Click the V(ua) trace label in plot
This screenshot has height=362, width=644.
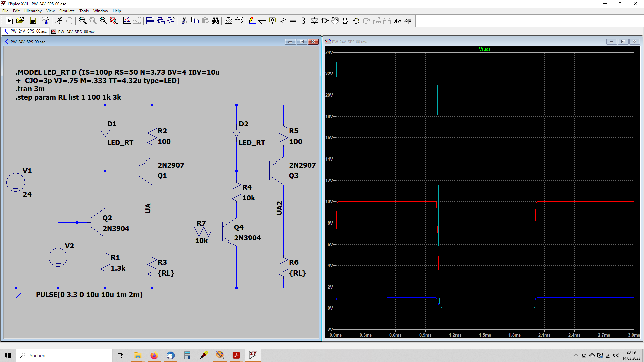click(484, 49)
